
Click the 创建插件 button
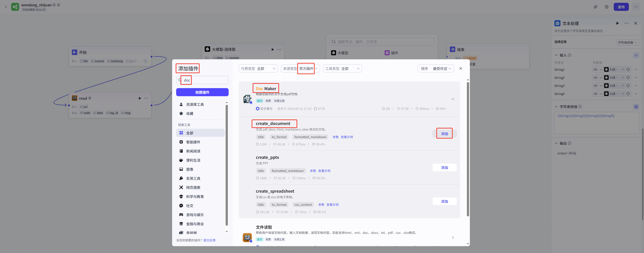click(x=202, y=92)
